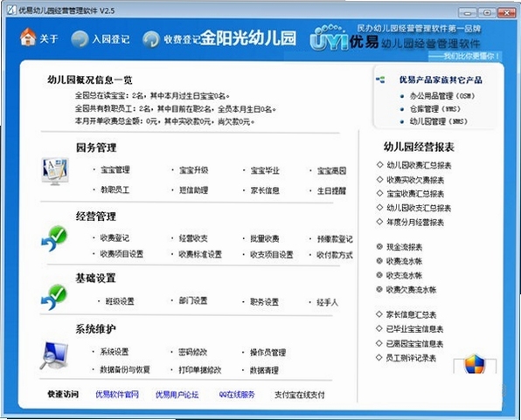This screenshot has width=521, height=420.
Task: Open 数据清理
Action: [265, 370]
